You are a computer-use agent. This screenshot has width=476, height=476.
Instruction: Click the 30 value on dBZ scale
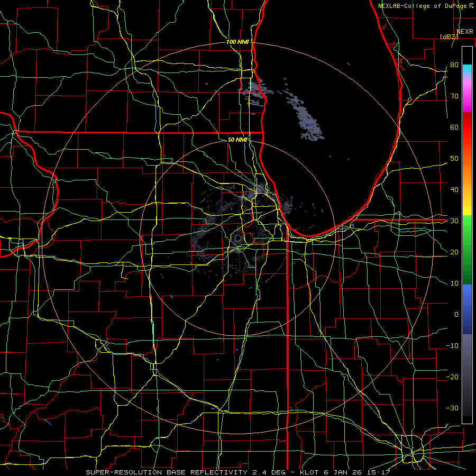click(454, 221)
